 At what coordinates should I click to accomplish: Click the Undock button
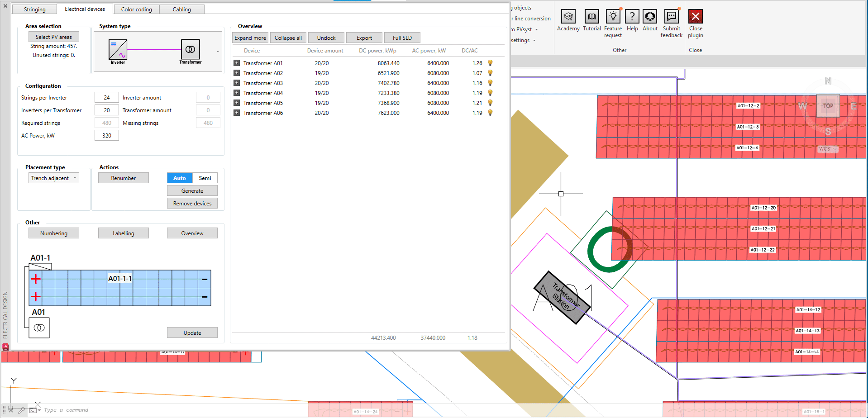(x=326, y=38)
